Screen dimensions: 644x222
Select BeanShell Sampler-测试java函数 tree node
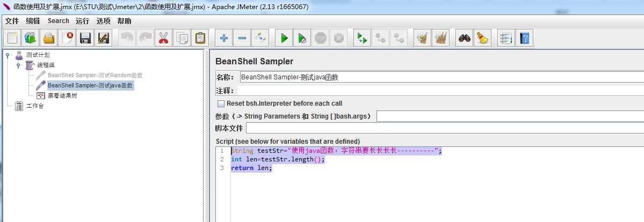(90, 86)
